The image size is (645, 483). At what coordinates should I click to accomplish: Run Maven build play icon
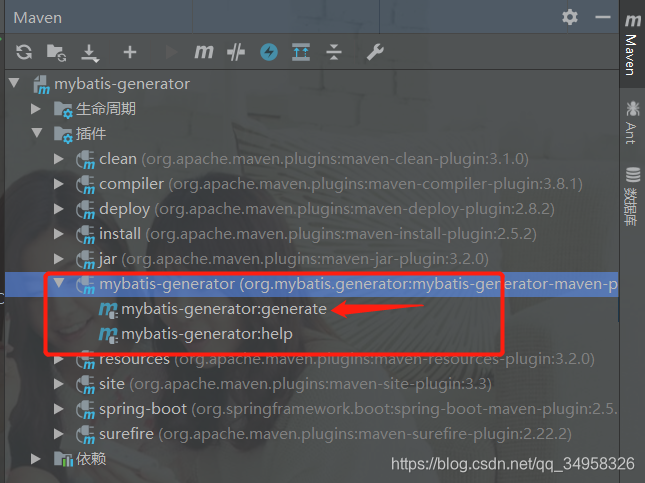click(171, 52)
